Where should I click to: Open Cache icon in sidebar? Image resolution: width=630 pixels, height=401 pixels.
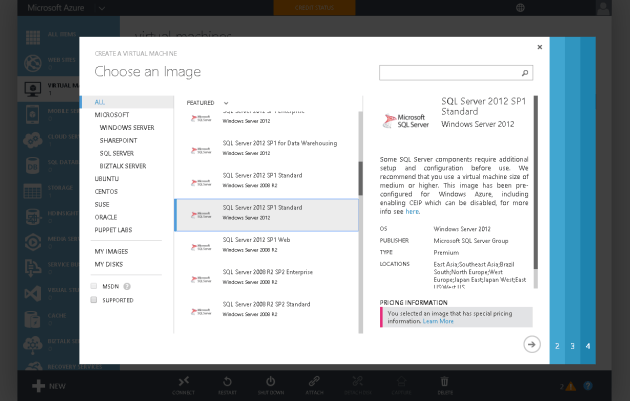33,319
